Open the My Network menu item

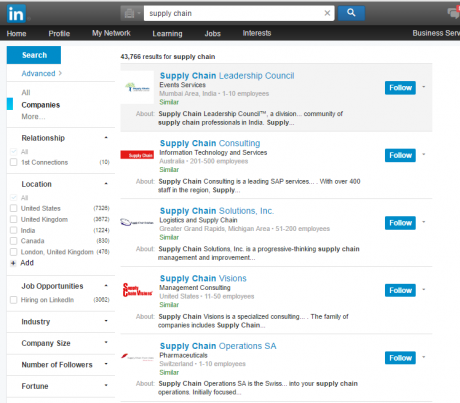[111, 33]
